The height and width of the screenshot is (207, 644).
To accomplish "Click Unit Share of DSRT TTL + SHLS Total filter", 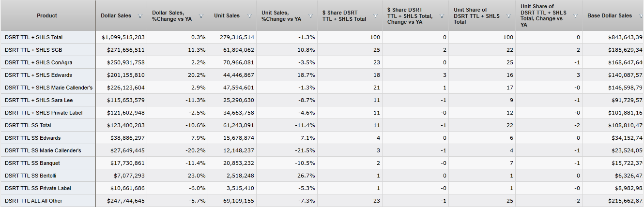I will tap(508, 16).
